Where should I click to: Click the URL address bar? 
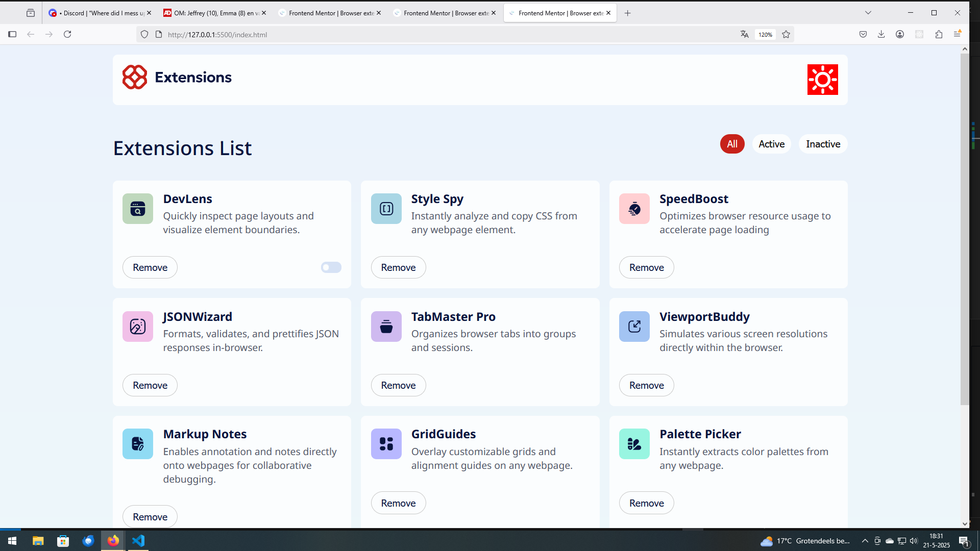(408, 35)
